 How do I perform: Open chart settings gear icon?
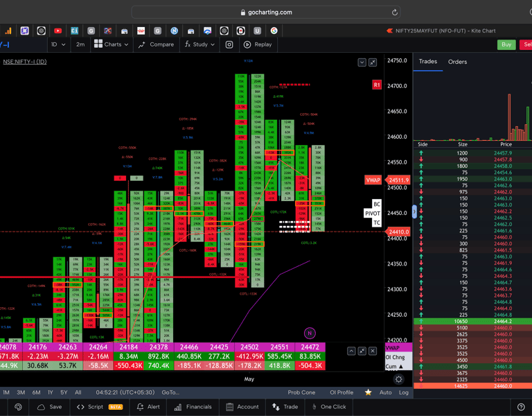pos(399,379)
